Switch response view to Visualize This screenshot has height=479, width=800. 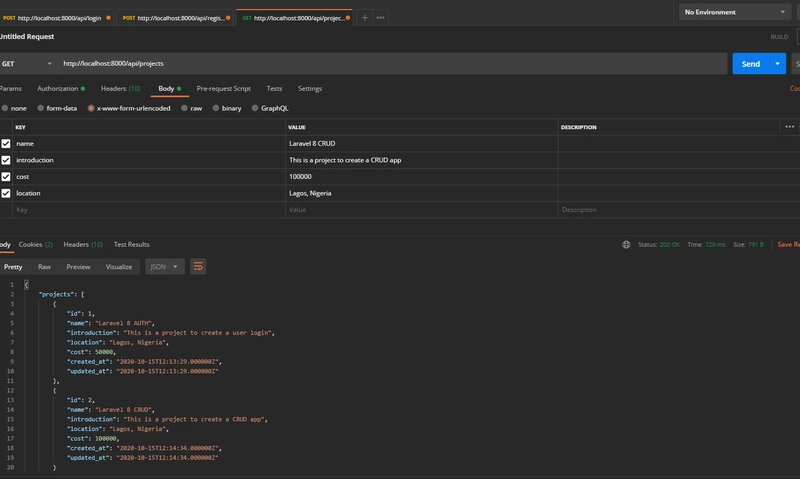click(x=119, y=267)
